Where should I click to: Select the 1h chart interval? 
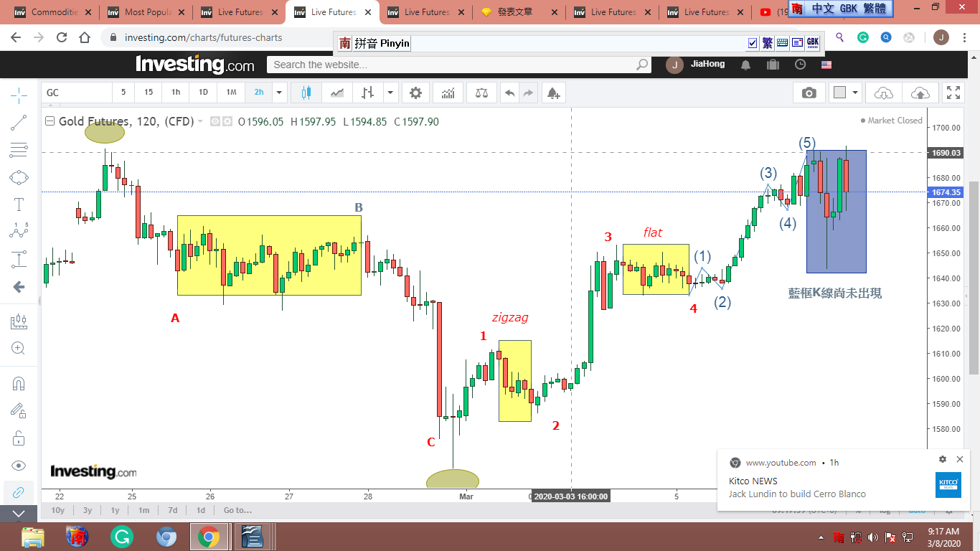tap(176, 93)
